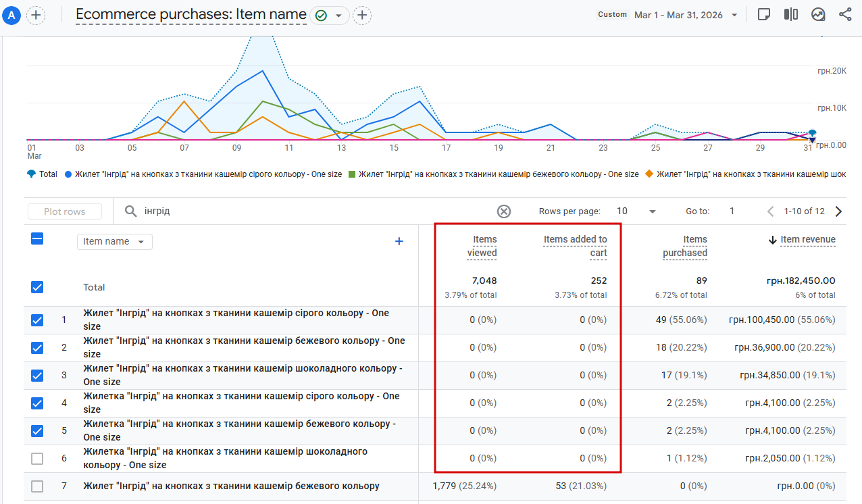The width and height of the screenshot is (862, 504).
Task: Click the Items purchased column header
Action: click(685, 246)
